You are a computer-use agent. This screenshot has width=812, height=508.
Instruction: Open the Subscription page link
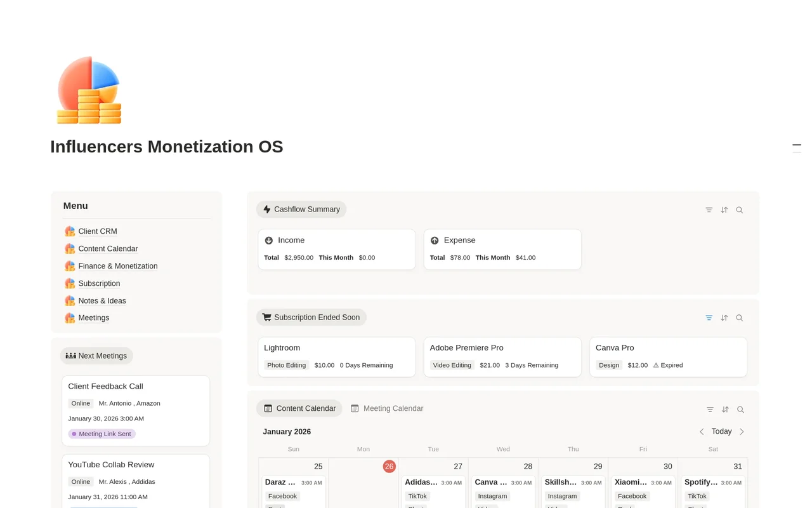pos(99,283)
